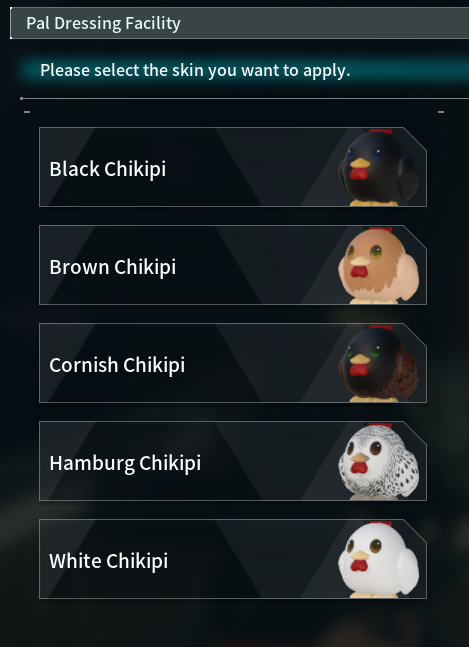Pick the 'White Chikipi' skin label
469x647 pixels.
(x=108, y=561)
